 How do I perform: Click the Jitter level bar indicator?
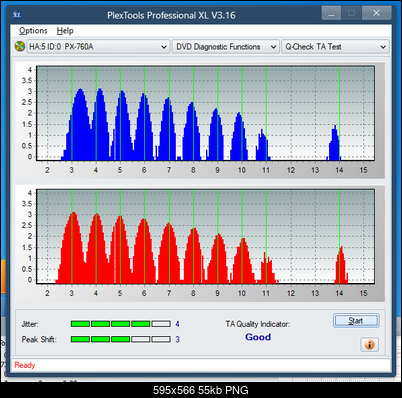click(121, 324)
